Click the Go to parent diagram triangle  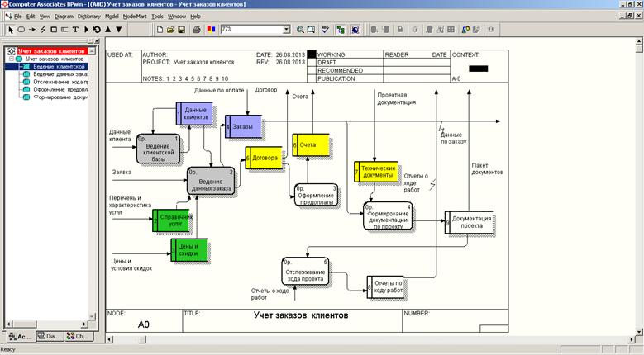(x=108, y=30)
